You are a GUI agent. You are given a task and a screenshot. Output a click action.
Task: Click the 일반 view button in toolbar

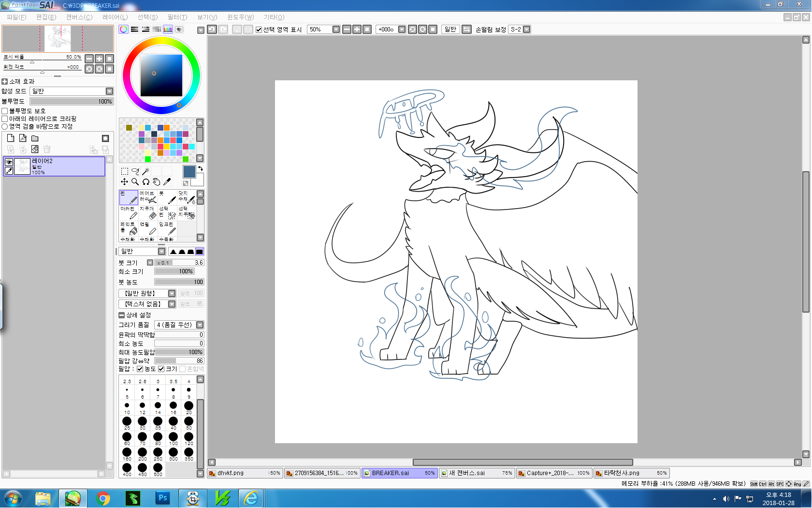450,30
